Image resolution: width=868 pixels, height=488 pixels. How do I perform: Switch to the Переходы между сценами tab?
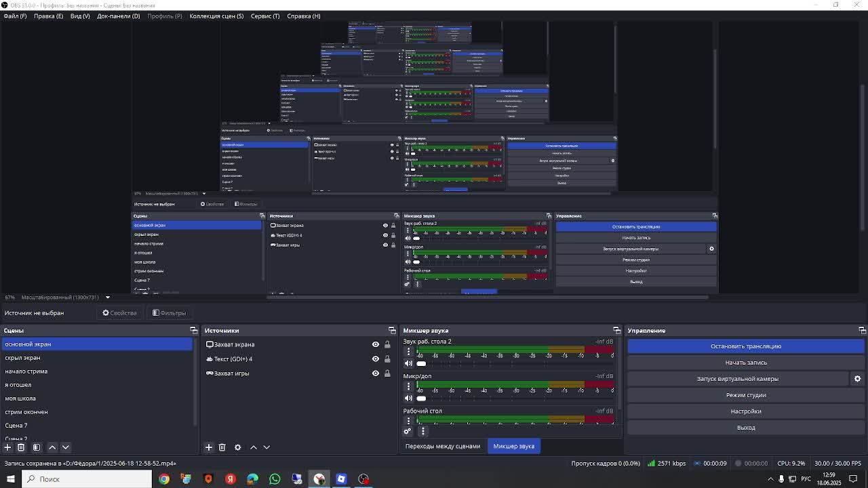(x=443, y=446)
